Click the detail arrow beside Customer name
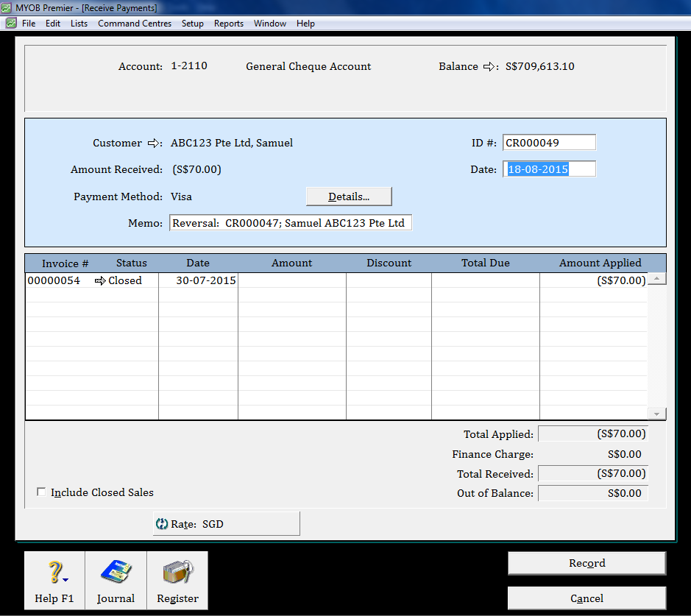The image size is (691, 616). click(x=155, y=143)
